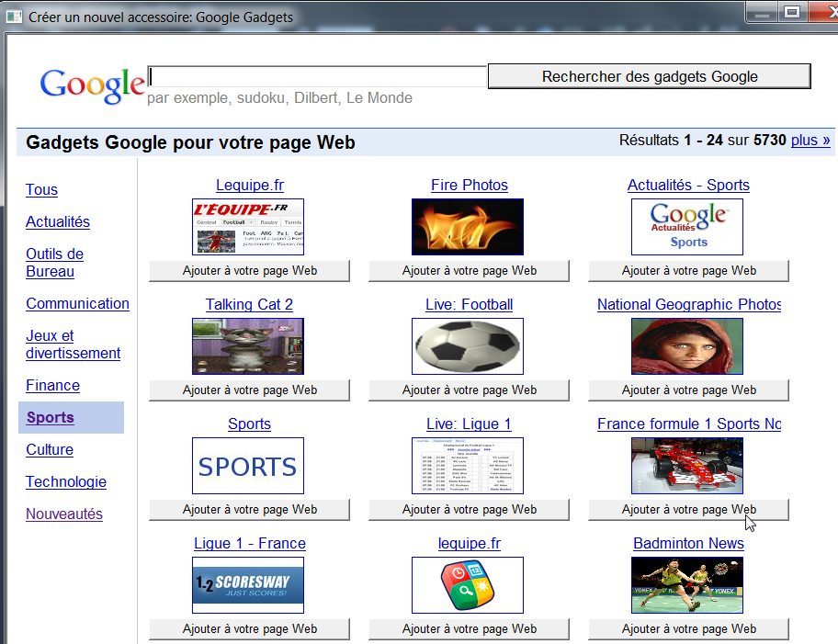This screenshot has width=838, height=644.
Task: Open the Lequipe.fr title link
Action: tap(250, 185)
